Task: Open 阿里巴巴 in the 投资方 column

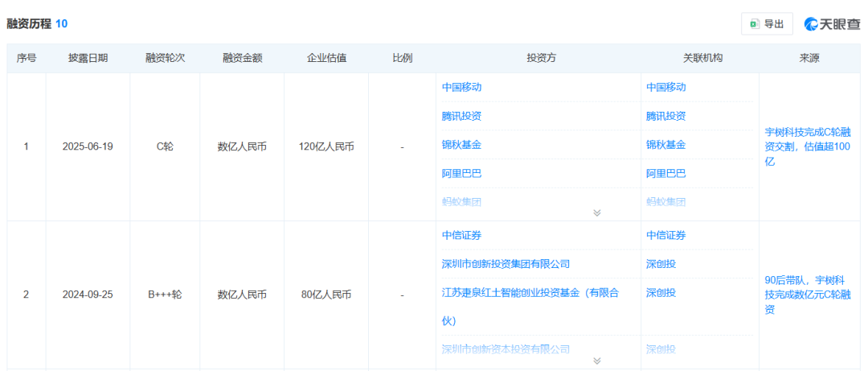Action: click(x=461, y=173)
